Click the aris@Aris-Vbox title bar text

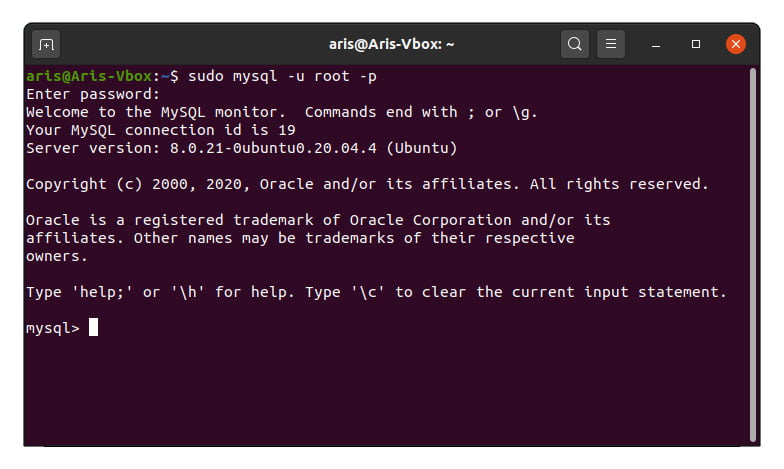392,44
